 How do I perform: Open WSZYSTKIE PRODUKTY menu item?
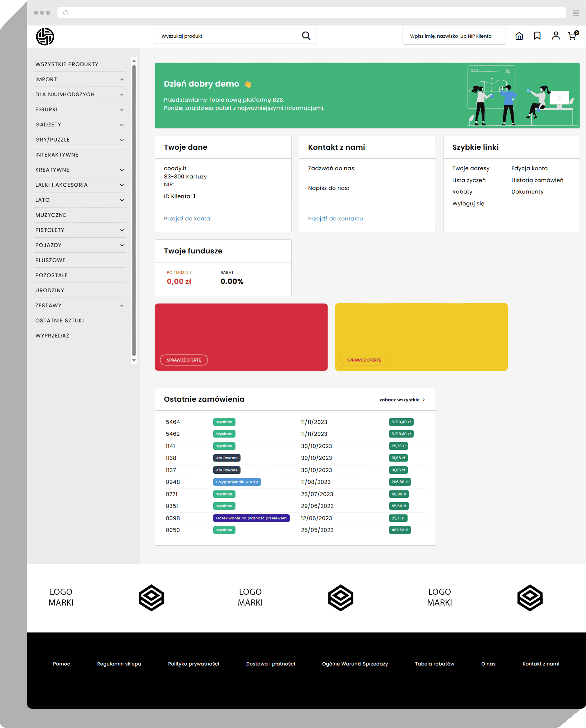tap(67, 64)
